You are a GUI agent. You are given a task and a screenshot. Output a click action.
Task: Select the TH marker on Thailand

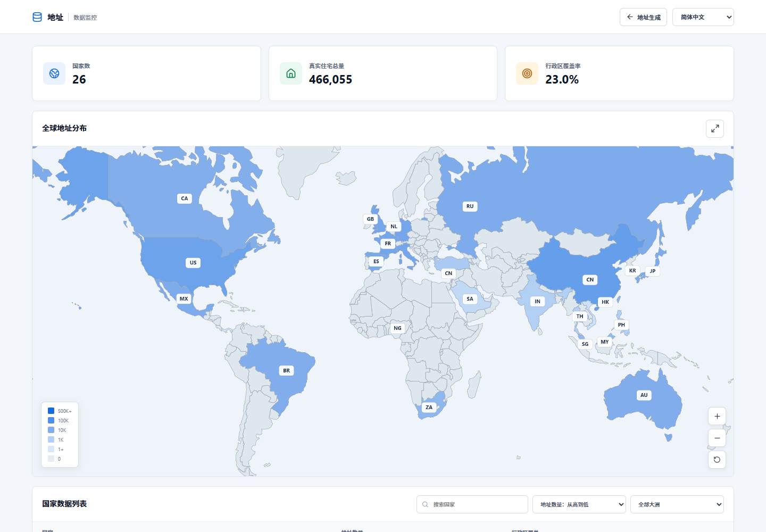tap(580, 316)
